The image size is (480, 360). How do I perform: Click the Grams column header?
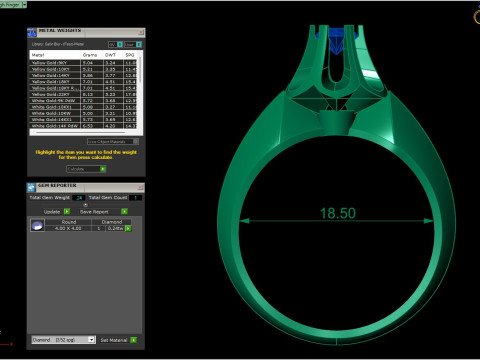[x=91, y=55]
